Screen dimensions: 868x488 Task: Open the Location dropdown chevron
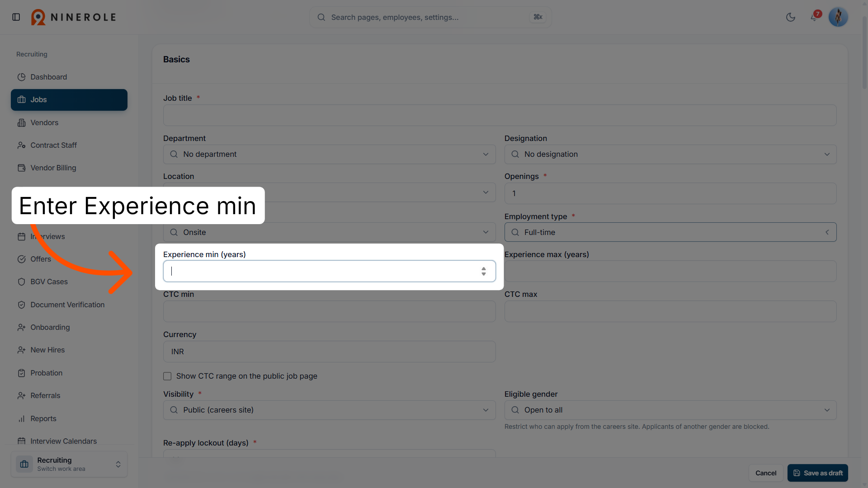coord(486,192)
